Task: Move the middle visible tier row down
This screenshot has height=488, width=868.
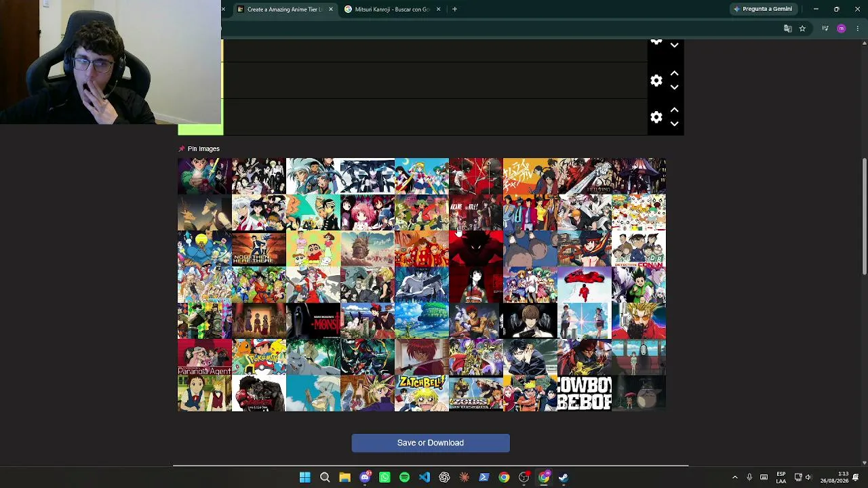Action: 674,87
